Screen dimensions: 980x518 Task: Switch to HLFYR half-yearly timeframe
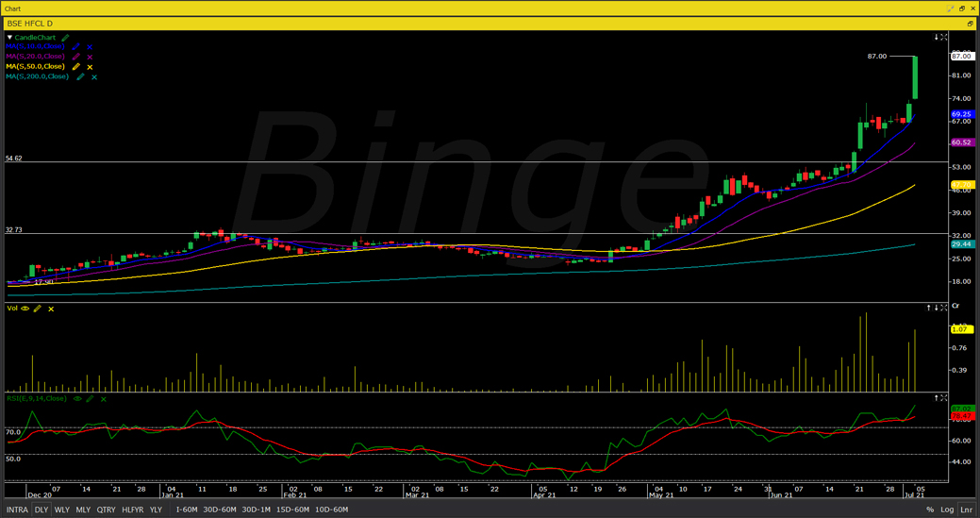tap(132, 510)
